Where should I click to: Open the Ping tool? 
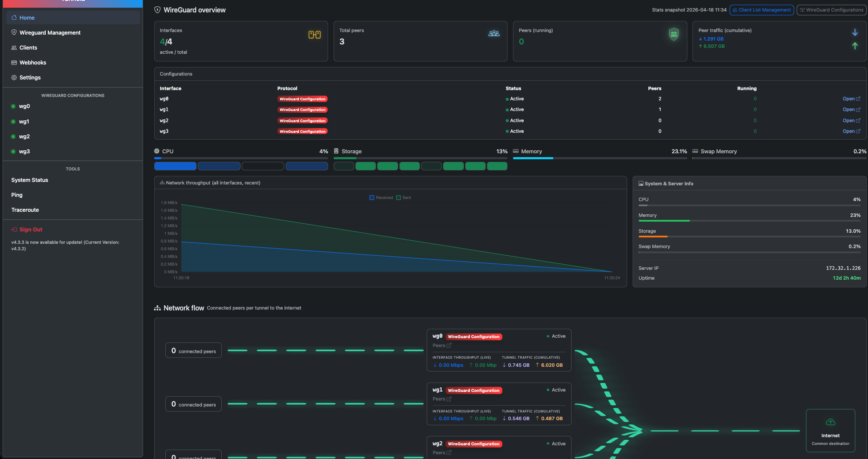17,195
